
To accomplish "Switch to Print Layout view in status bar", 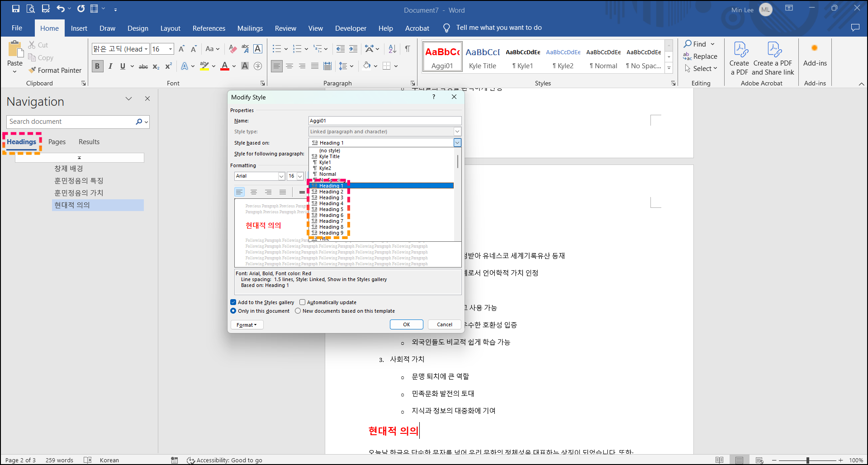I will pos(739,460).
